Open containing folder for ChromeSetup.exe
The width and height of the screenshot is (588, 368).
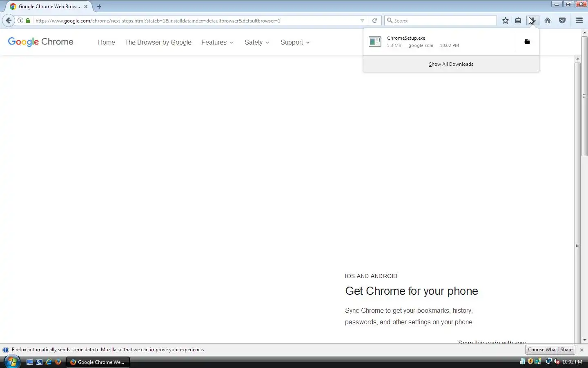527,42
